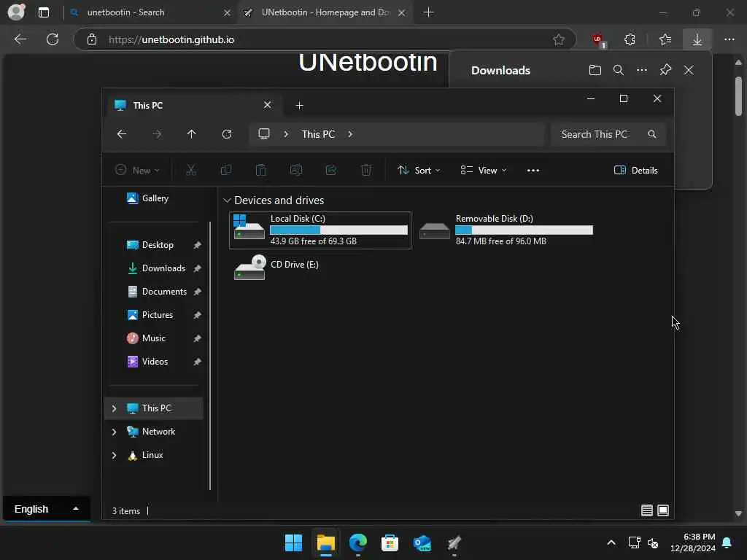Image resolution: width=747 pixels, height=560 pixels.
Task: Click the Delete trash icon in Explorer
Action: point(366,170)
